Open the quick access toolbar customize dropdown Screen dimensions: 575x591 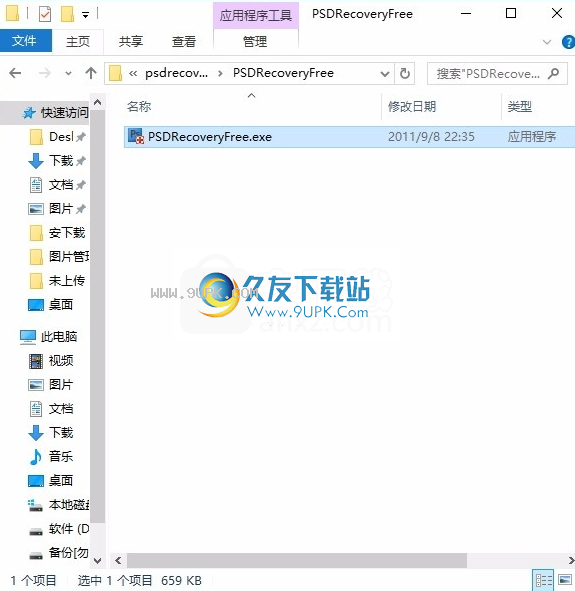tap(86, 15)
